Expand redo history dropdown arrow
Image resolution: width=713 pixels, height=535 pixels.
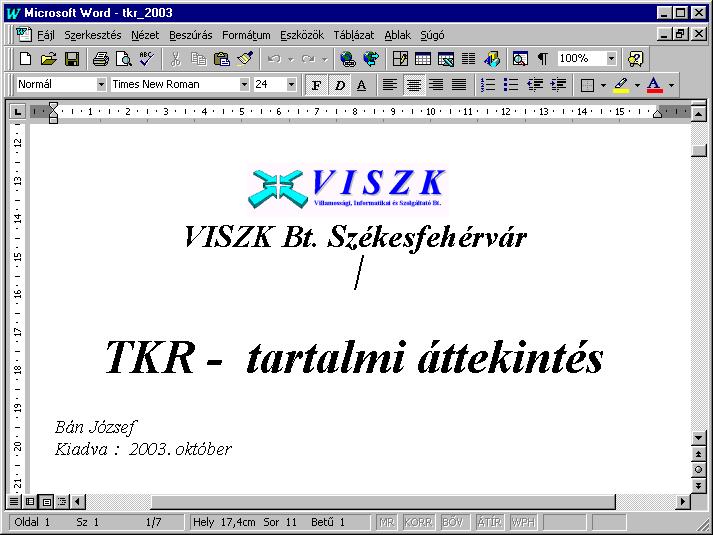tap(325, 59)
